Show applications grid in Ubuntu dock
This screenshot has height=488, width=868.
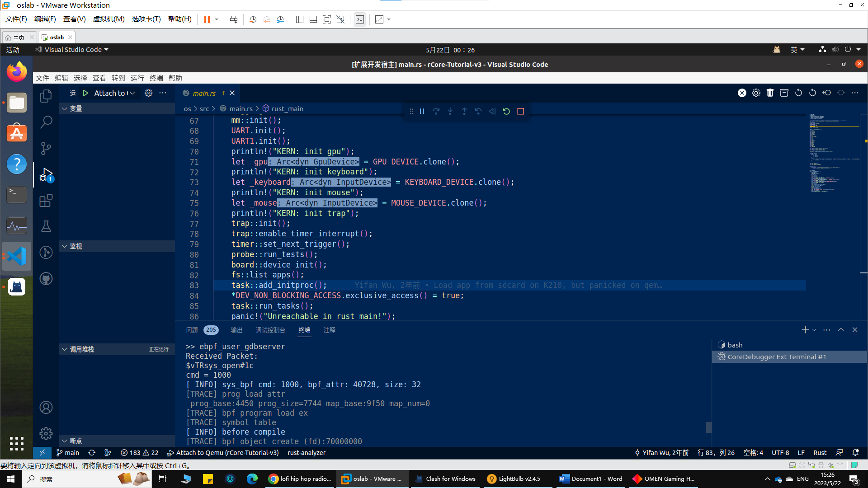pos(17,443)
